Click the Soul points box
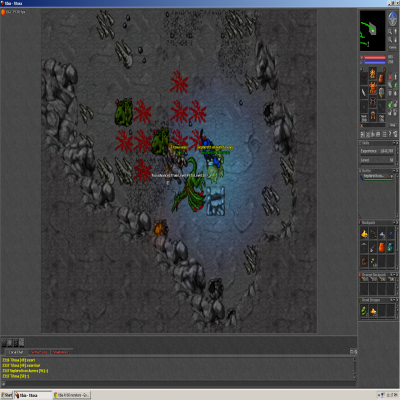The height and width of the screenshot is (400, 400). pyautogui.click(x=364, y=118)
